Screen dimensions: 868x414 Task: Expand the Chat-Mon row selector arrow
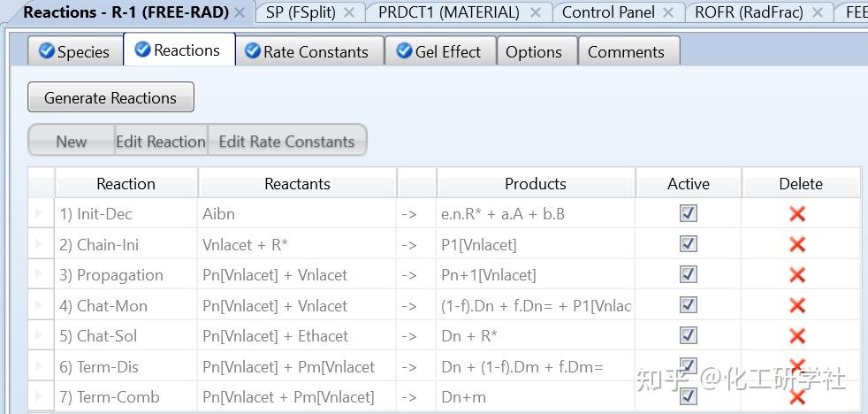39,306
